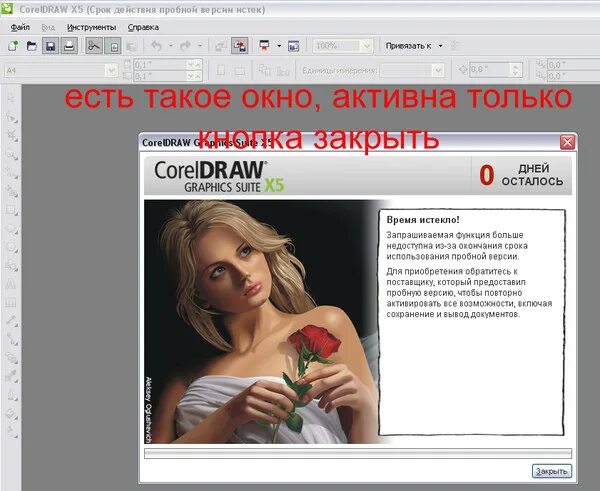Click the Redo arrow icon

click(185, 46)
